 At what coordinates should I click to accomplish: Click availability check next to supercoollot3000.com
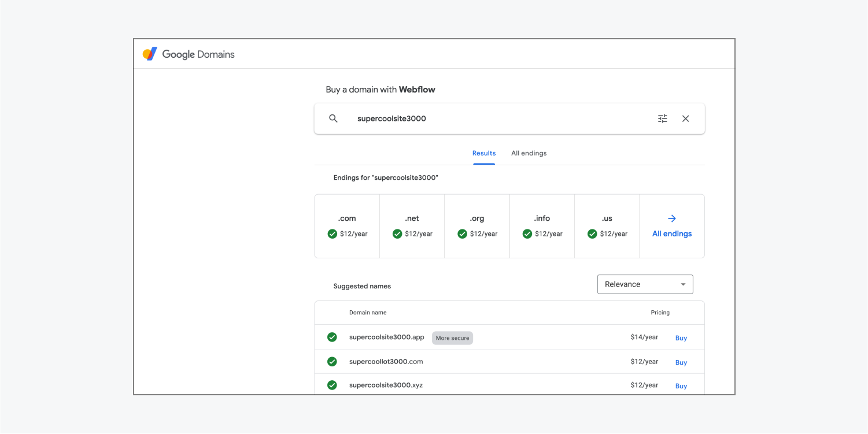[332, 362]
